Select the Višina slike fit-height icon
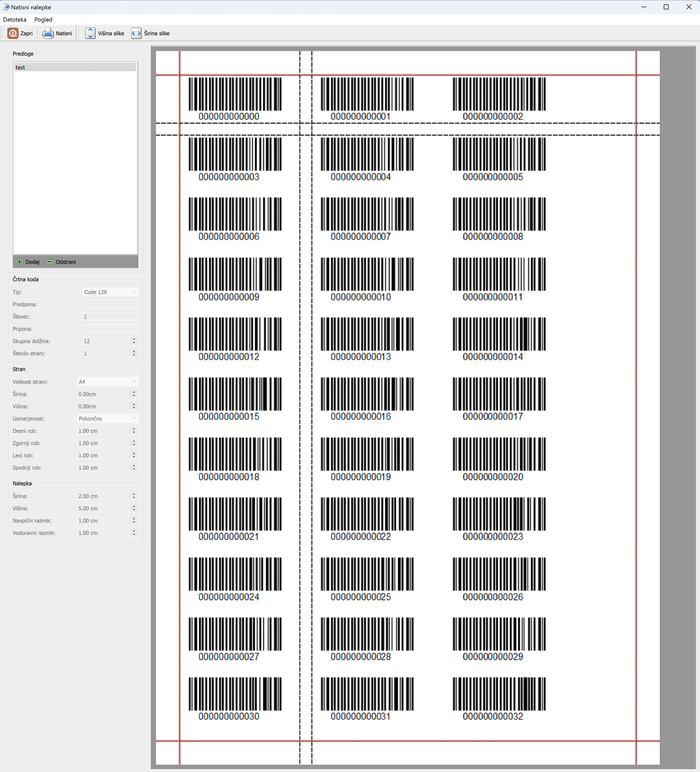The height and width of the screenshot is (772, 700). pyautogui.click(x=90, y=33)
